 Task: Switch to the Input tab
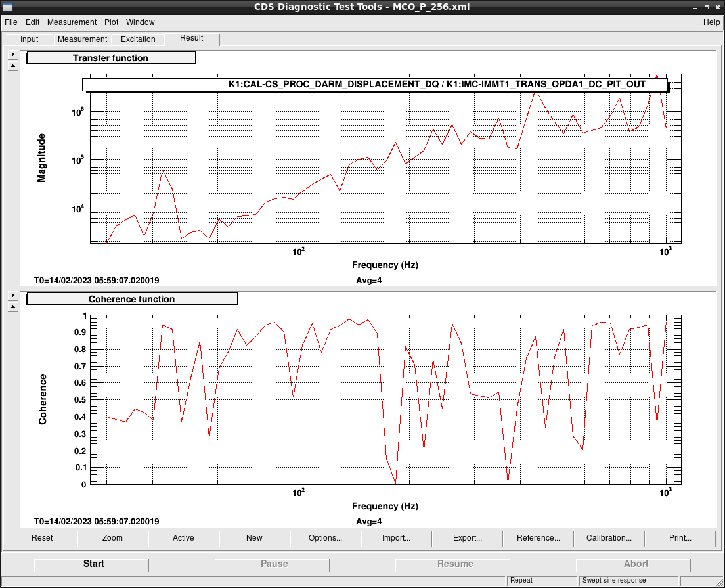29,39
